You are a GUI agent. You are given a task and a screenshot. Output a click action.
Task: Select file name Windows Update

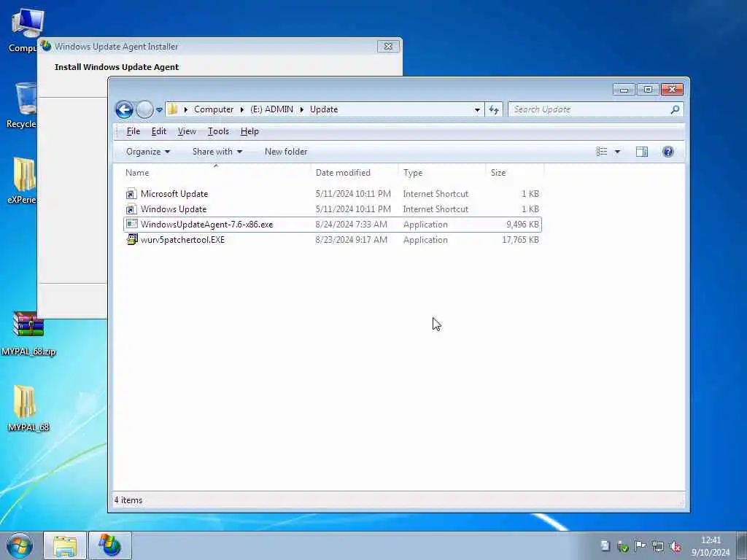[x=174, y=209]
